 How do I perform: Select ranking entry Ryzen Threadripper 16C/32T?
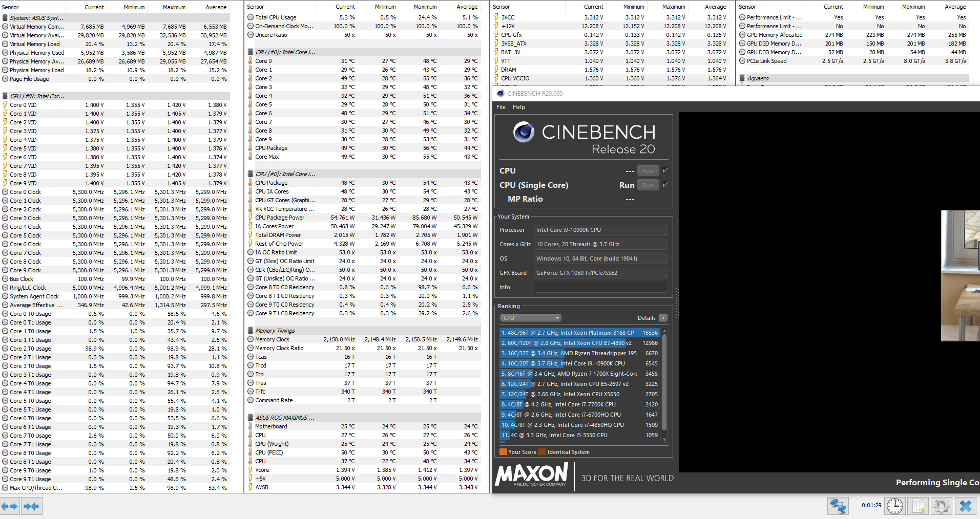pyautogui.click(x=580, y=353)
